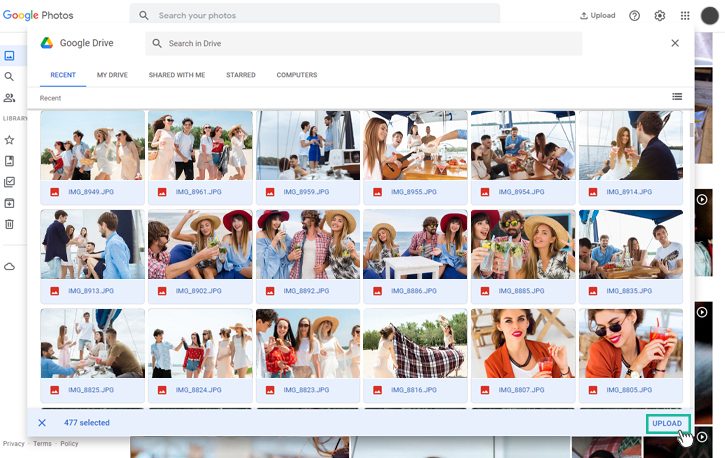Click the Photos sidebar icon
Screen dimensions: 725x458
pyautogui.click(x=9, y=56)
